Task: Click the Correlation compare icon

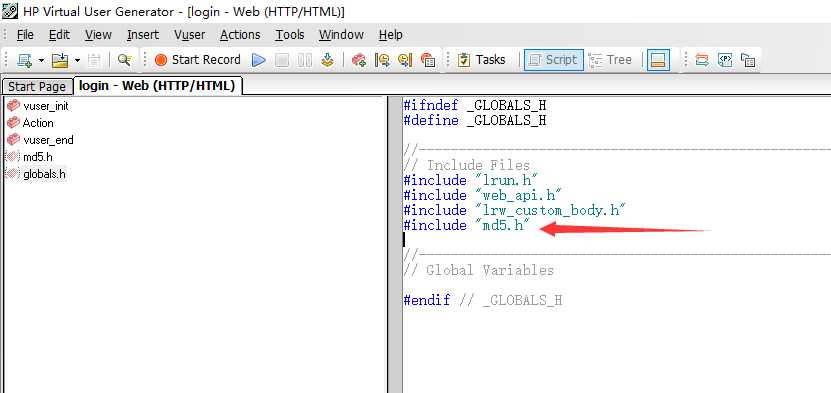Action: click(702, 60)
